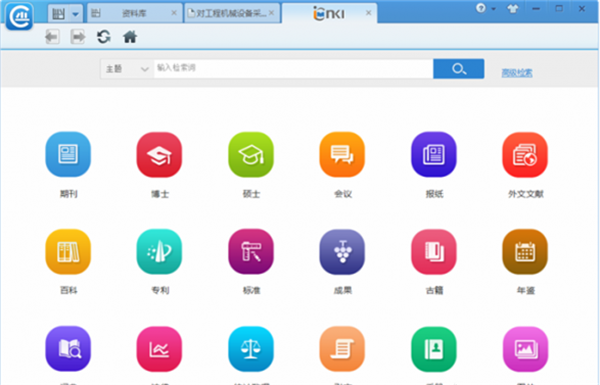Open the 成果 achievements grape icon
Viewport: 600px width, 385px height.
click(x=342, y=252)
